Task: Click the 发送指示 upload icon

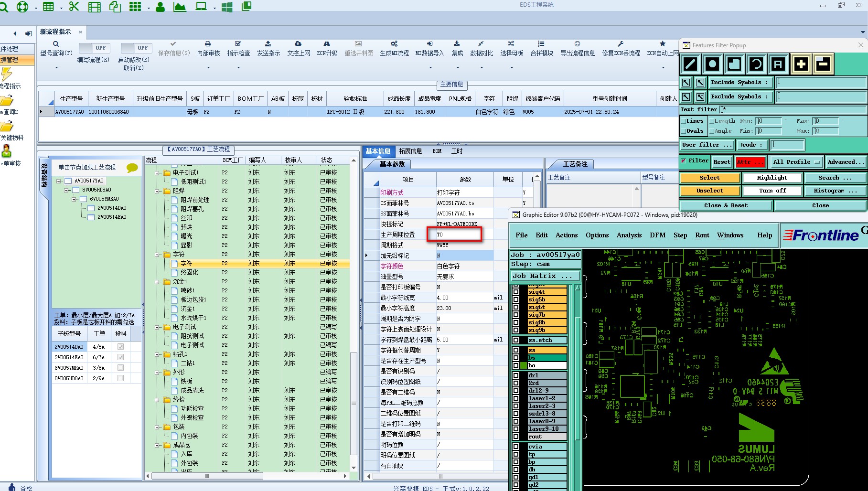Action: pyautogui.click(x=268, y=44)
